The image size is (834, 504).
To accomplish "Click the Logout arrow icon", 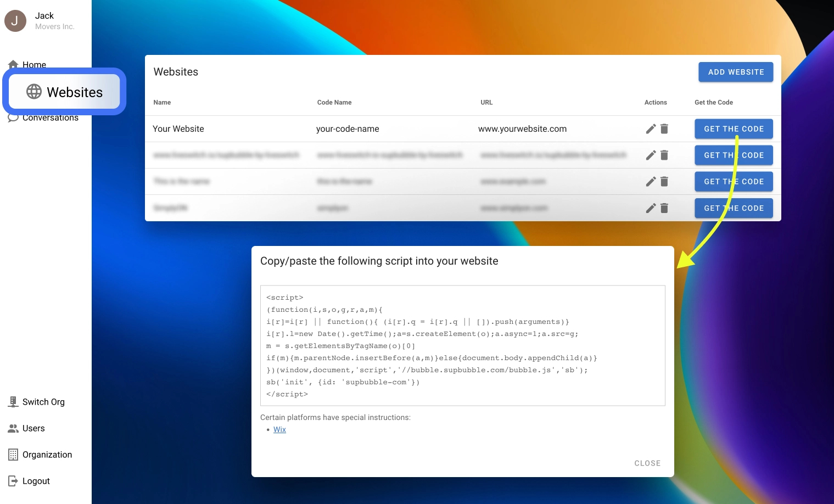I will [13, 481].
